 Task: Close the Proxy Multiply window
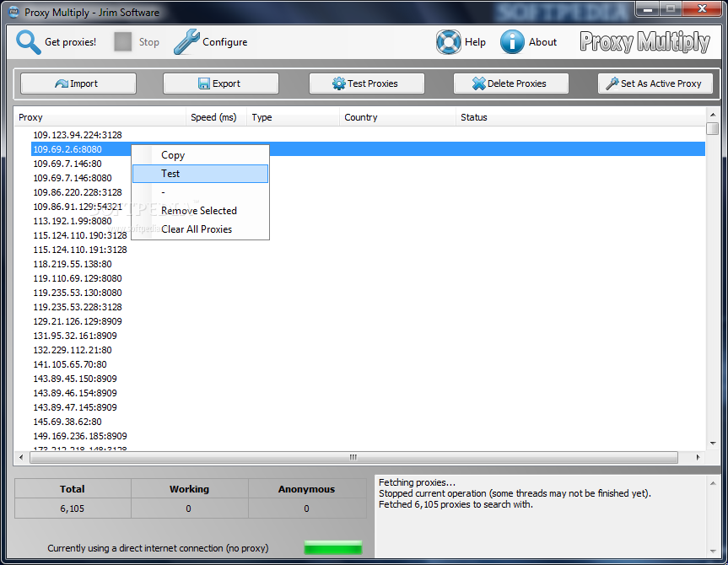coord(702,8)
